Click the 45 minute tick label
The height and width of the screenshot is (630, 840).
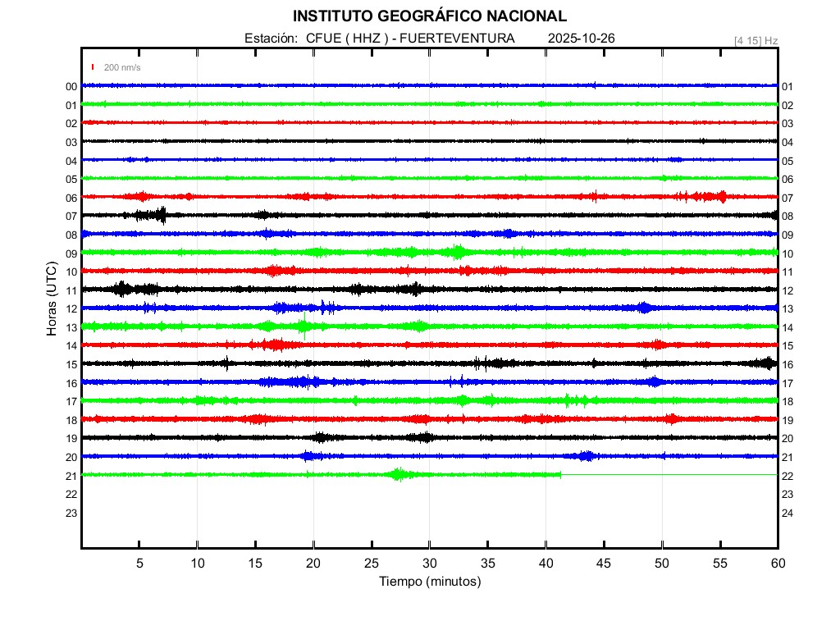604,563
